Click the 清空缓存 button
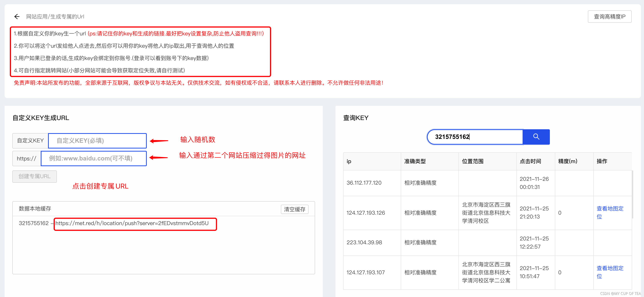644x297 pixels. (294, 209)
